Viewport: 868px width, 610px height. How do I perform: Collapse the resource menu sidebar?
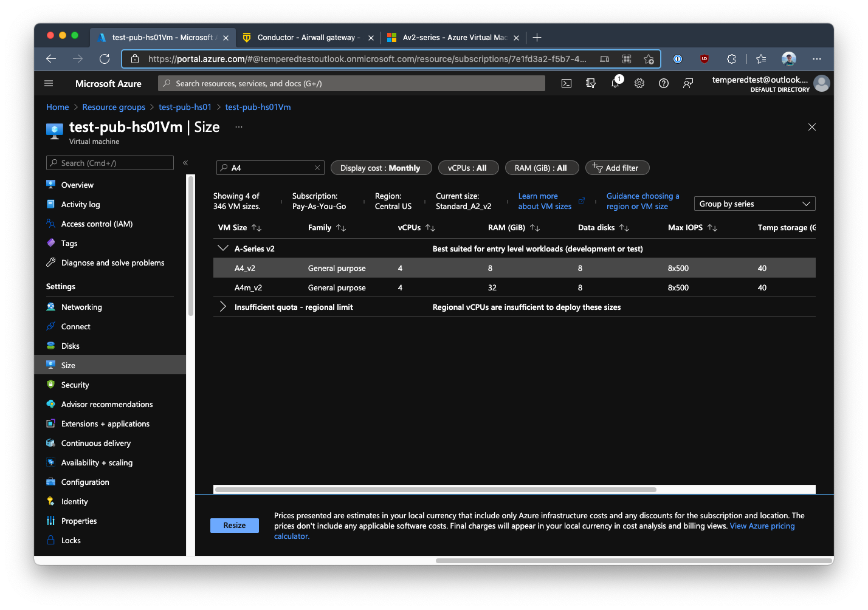pyautogui.click(x=185, y=163)
